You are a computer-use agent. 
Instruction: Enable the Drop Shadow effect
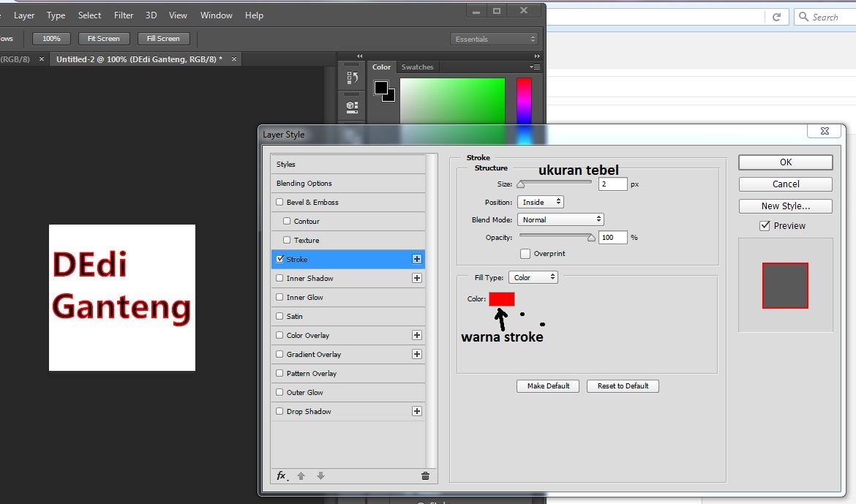tap(279, 411)
